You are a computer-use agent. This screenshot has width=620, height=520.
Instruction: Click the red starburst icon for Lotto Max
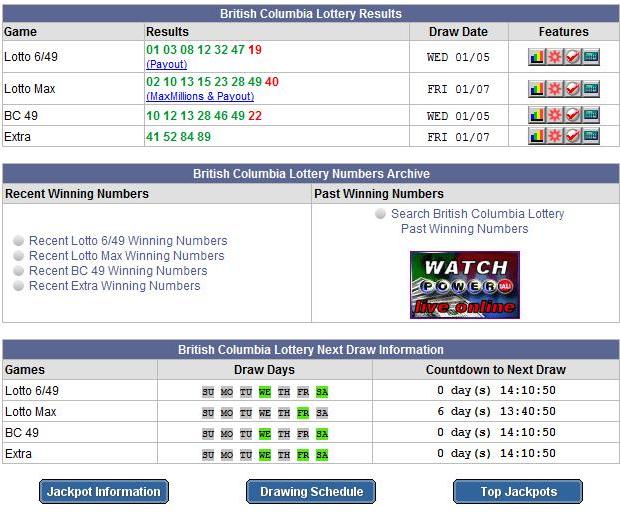tap(554, 89)
